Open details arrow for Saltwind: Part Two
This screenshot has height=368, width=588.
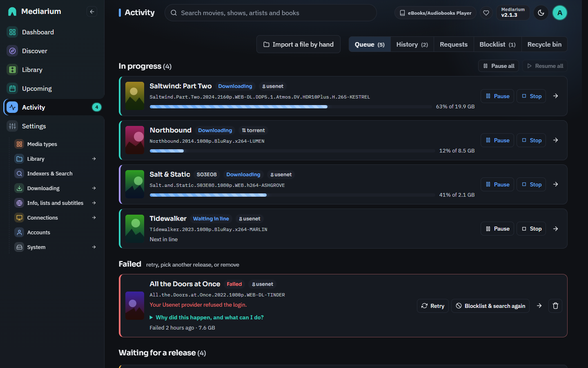[555, 96]
